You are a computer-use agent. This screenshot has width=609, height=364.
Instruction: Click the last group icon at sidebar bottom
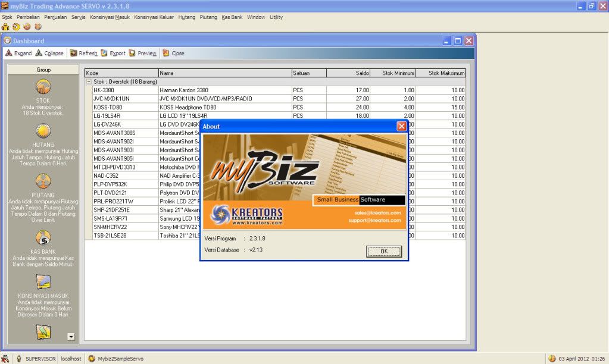(x=43, y=332)
